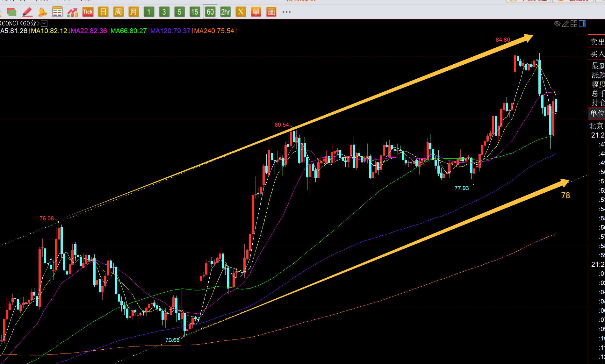Click the four-square grid layout icon
The width and height of the screenshot is (605, 364).
click(574, 24)
